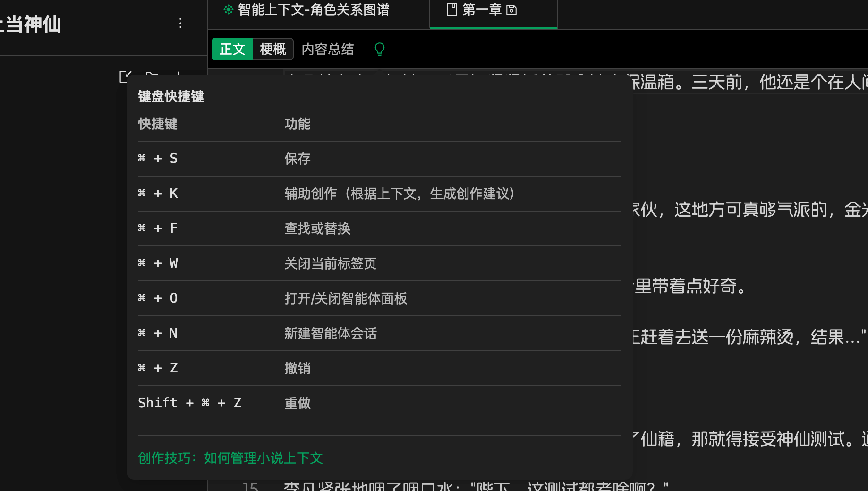The width and height of the screenshot is (868, 491).
Task: Click the green node icon of 智能上下文 tab
Action: 229,10
